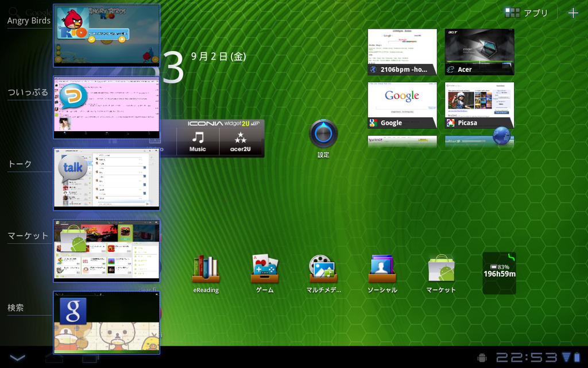
Task: Tap the Home button in the system bar
Action: pos(54,358)
